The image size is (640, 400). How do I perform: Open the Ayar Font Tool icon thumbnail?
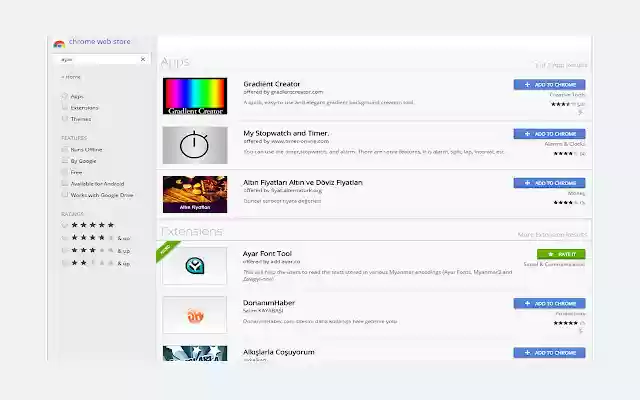(x=195, y=266)
